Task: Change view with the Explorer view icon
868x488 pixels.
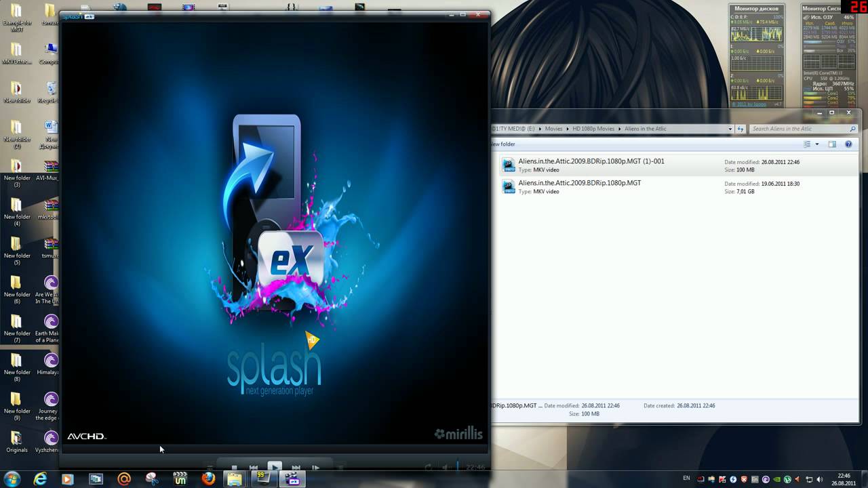Action: pyautogui.click(x=807, y=144)
